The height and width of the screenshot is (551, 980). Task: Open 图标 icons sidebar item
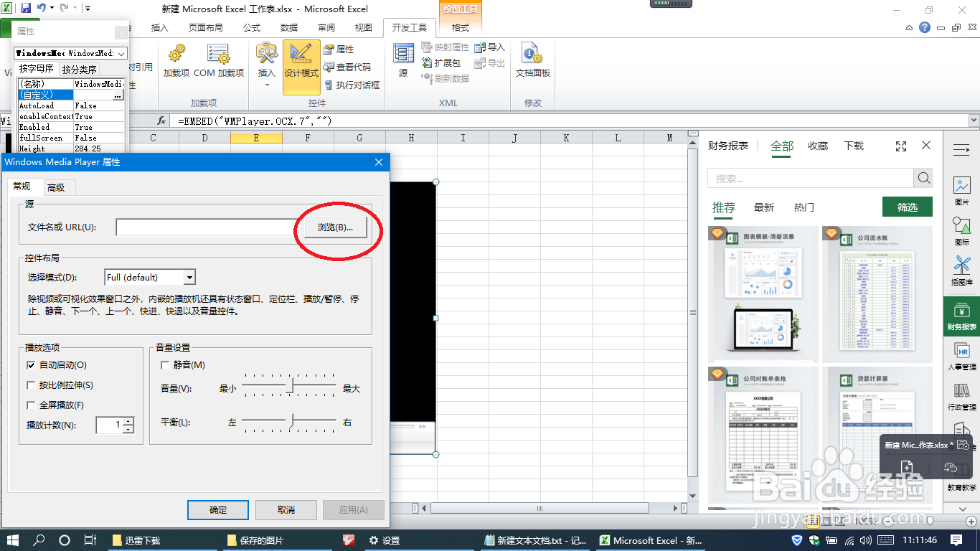pos(962,231)
